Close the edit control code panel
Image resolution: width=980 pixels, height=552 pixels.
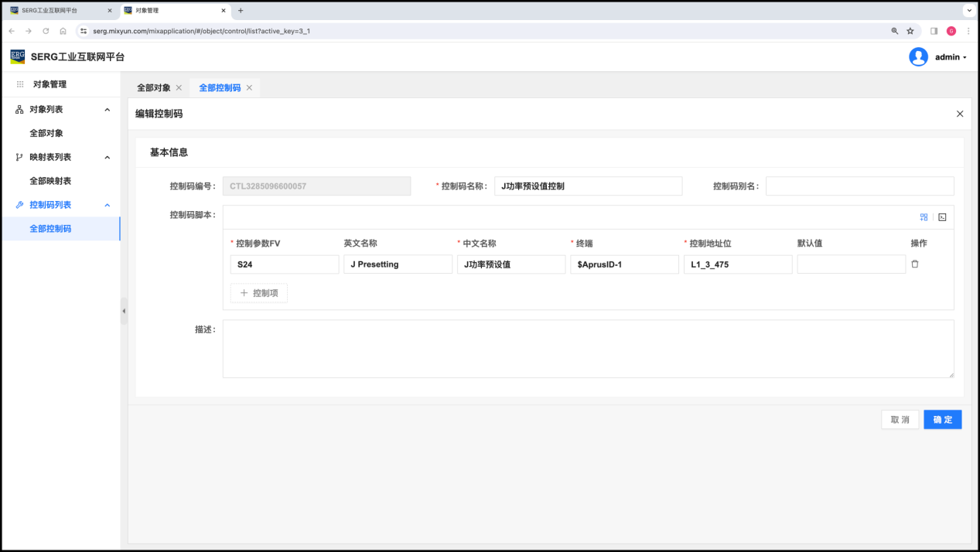point(960,114)
